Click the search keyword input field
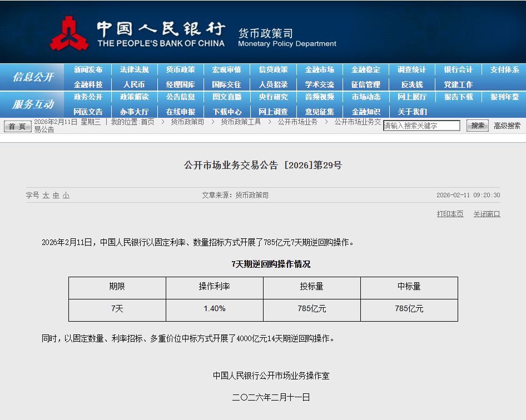Viewport: 526px width, 420px height. (421, 126)
